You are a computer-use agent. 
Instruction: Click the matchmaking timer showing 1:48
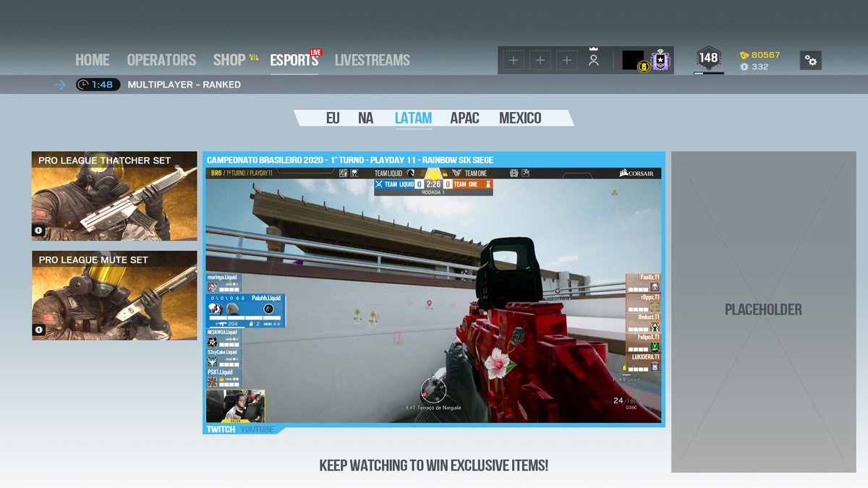click(98, 85)
